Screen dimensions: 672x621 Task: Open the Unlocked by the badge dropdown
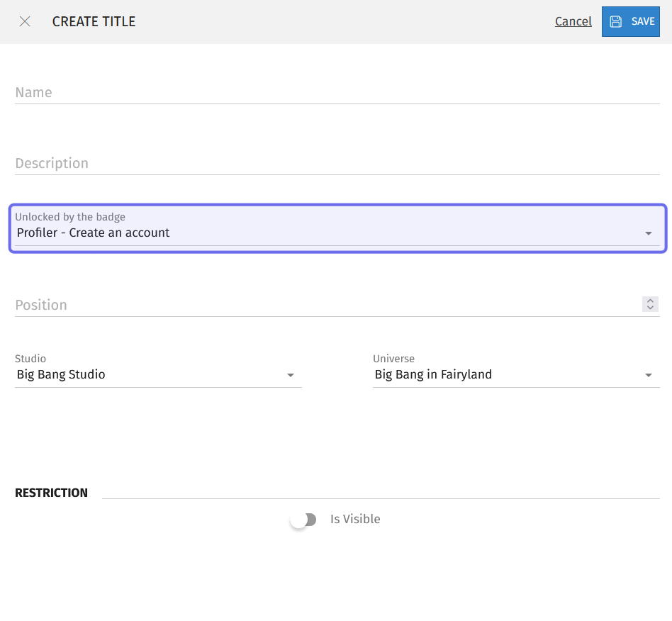pyautogui.click(x=337, y=228)
